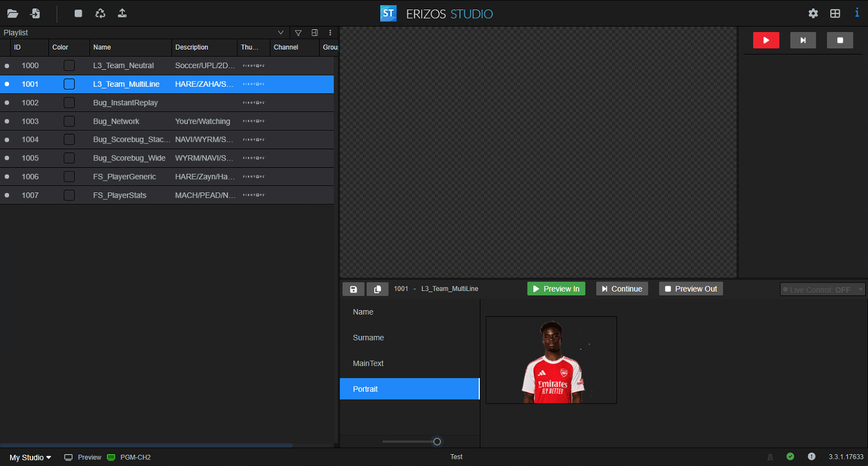Open the My Studio dropdown

tap(30, 458)
